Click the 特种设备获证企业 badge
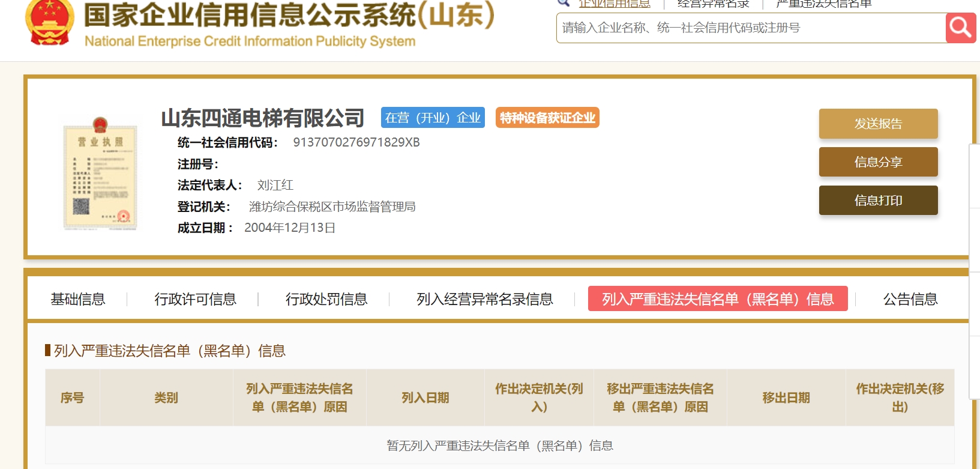 click(547, 118)
